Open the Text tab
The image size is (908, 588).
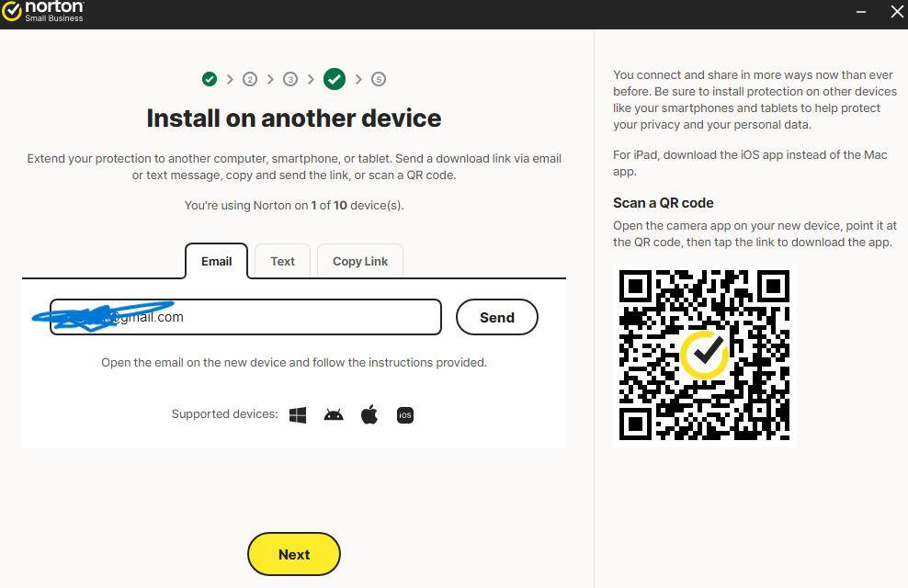pyautogui.click(x=282, y=261)
